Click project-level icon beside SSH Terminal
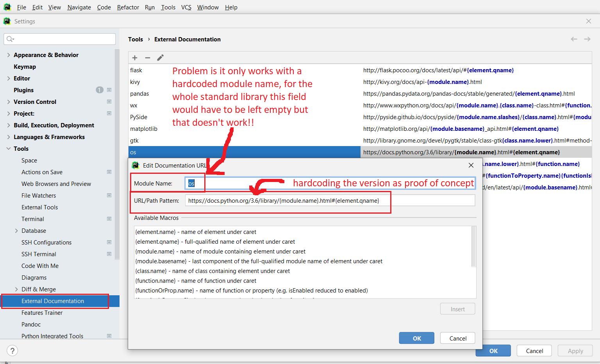Screen dimensions: 600x364 coord(109,254)
